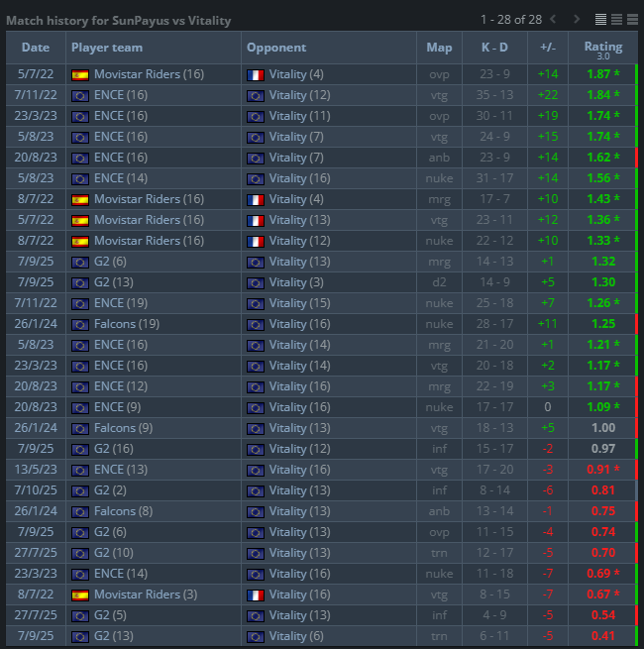The width and height of the screenshot is (644, 649).
Task: Switch to medium row density view
Action: 616,19
